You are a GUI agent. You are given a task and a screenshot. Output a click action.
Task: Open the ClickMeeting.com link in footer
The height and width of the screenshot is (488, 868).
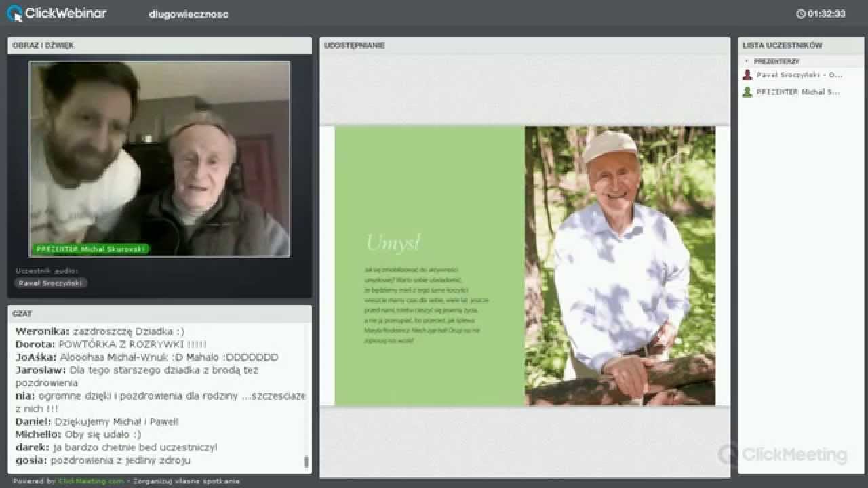point(91,481)
